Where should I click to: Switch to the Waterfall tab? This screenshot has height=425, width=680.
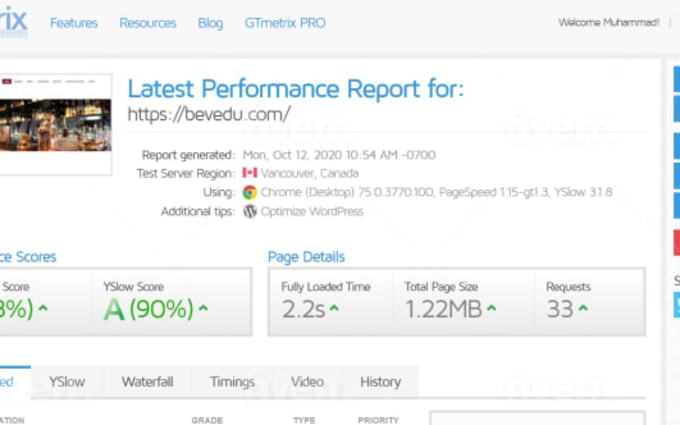[147, 382]
